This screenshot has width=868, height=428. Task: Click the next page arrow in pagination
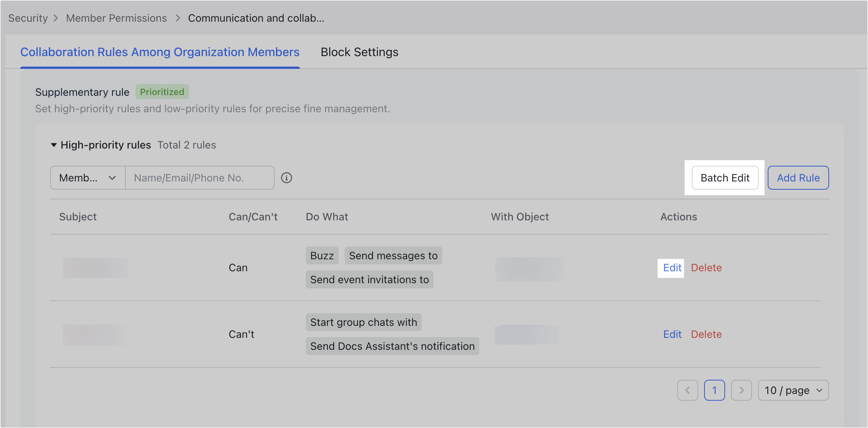742,390
